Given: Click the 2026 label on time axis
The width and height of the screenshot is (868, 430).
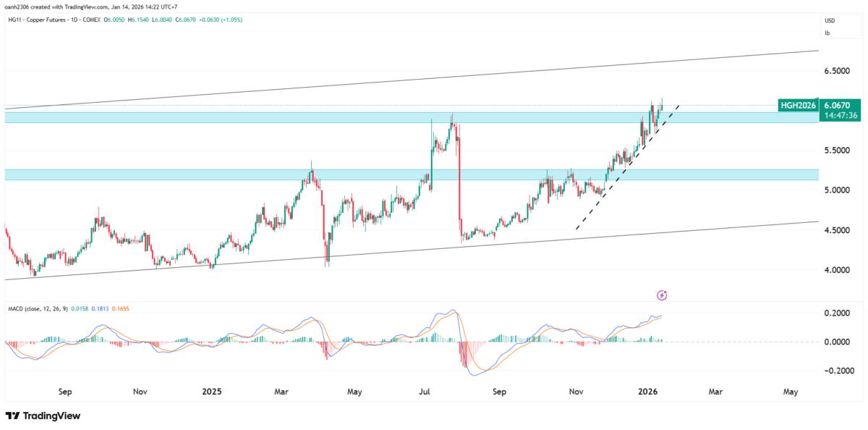Looking at the screenshot, I should pyautogui.click(x=647, y=392).
